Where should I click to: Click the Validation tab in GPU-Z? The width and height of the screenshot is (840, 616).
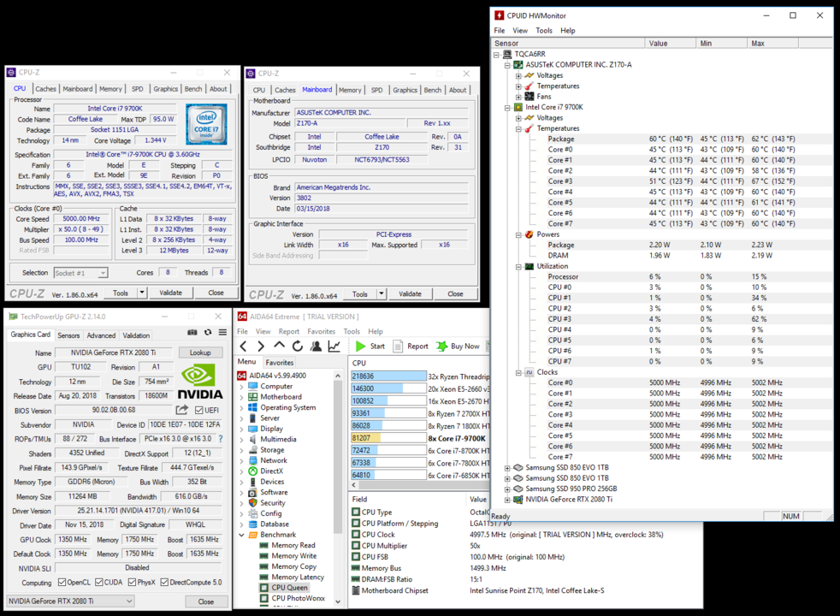[136, 335]
